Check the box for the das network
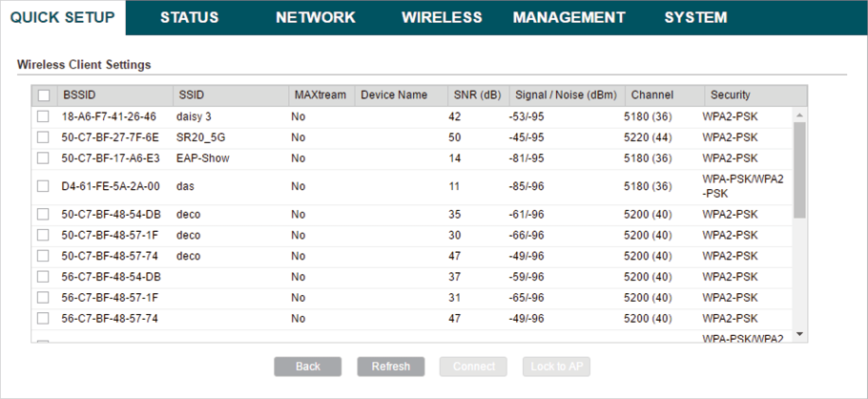Viewport: 868px width, 399px height. pos(43,186)
